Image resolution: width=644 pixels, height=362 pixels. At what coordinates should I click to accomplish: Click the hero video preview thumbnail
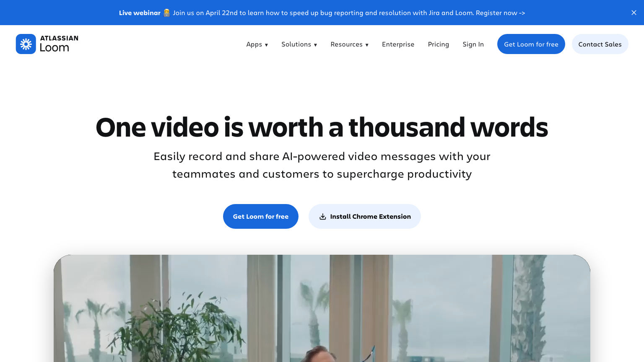[x=322, y=308]
